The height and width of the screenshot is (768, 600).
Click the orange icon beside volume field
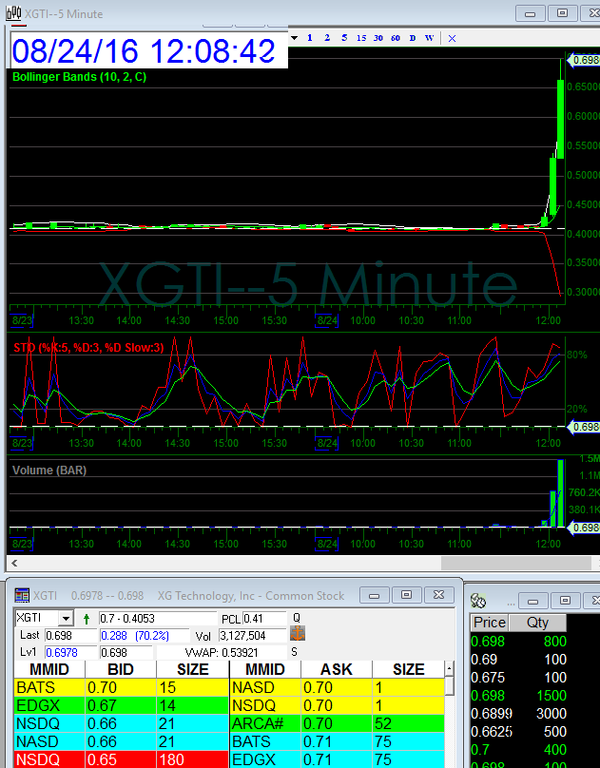(297, 635)
